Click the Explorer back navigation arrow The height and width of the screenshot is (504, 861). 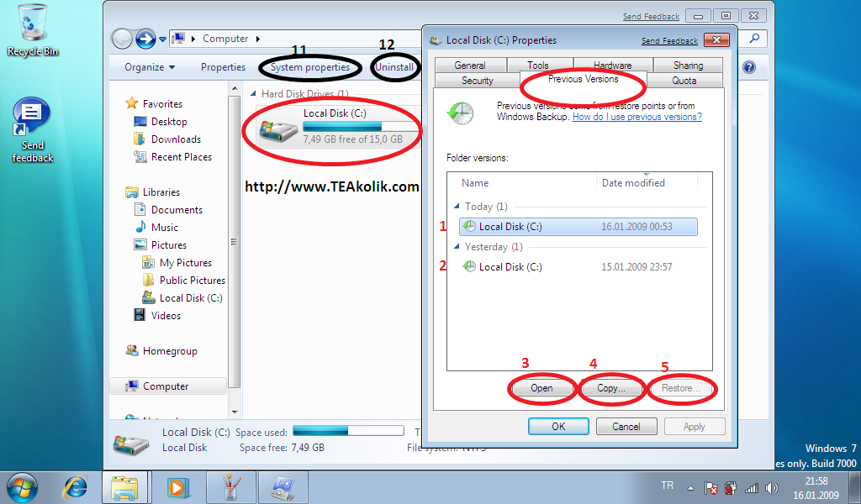122,39
